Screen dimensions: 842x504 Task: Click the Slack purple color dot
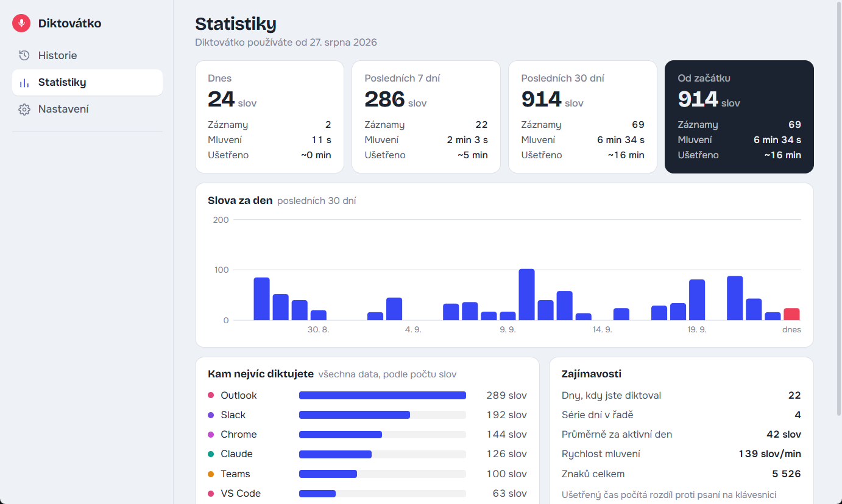211,415
